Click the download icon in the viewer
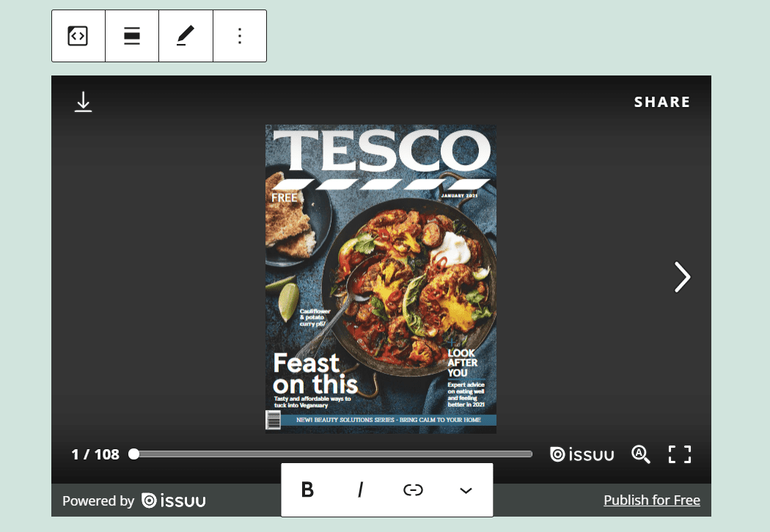Image resolution: width=770 pixels, height=532 pixels. click(83, 102)
